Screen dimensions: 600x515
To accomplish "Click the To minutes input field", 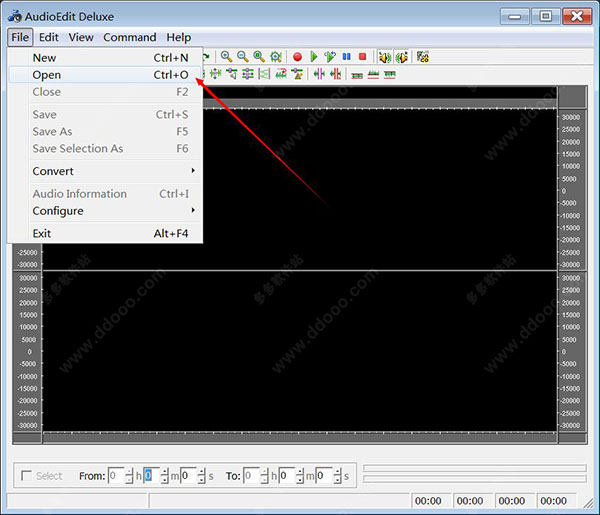I will [287, 476].
